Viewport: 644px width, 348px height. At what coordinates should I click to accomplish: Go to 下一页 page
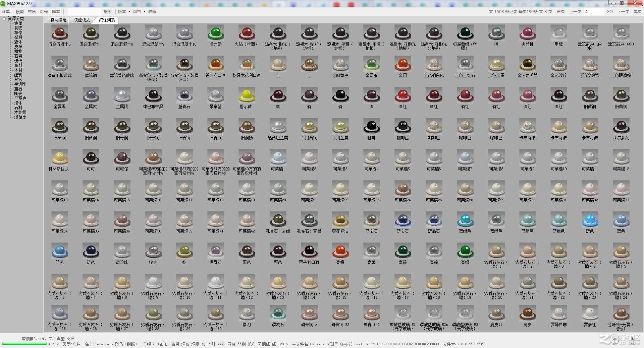pos(623,11)
